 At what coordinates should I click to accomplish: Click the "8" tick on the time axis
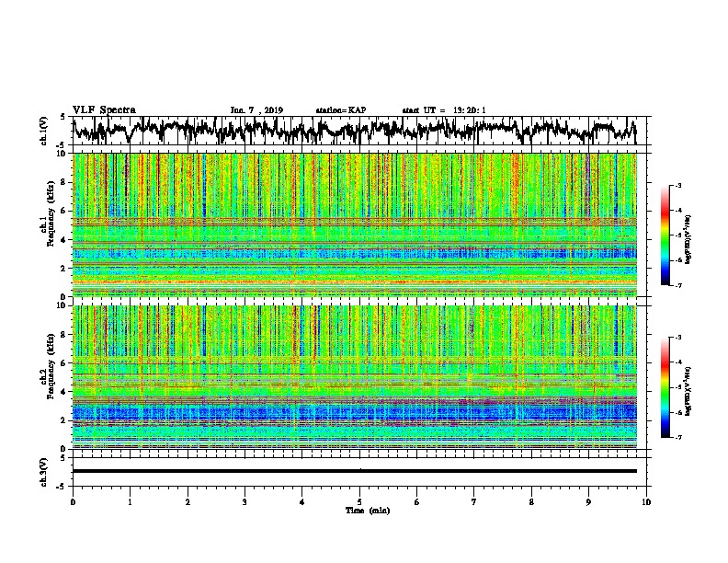click(531, 502)
